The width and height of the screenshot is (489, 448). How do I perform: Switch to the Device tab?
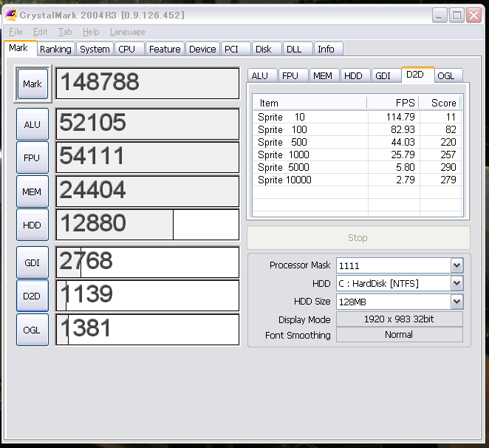[202, 49]
